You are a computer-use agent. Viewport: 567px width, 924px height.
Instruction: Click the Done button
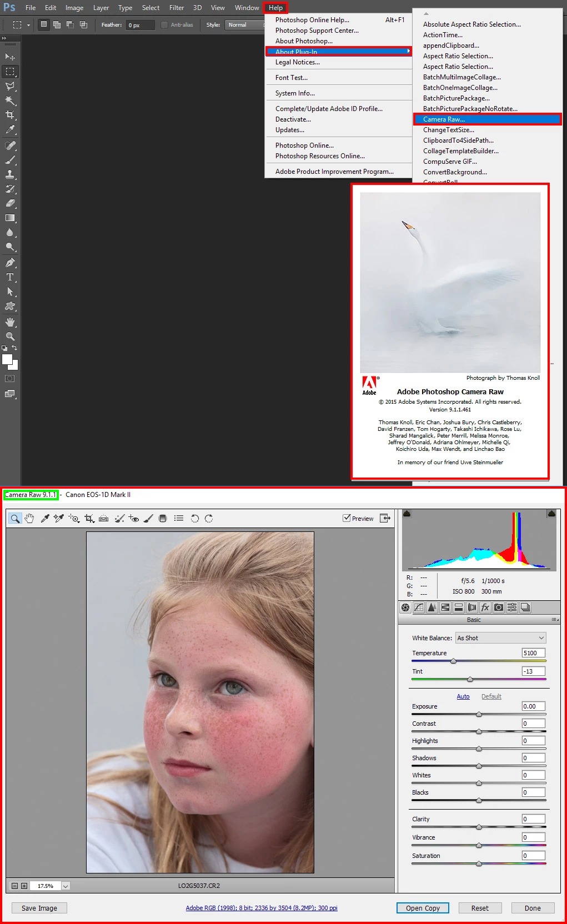tap(533, 908)
